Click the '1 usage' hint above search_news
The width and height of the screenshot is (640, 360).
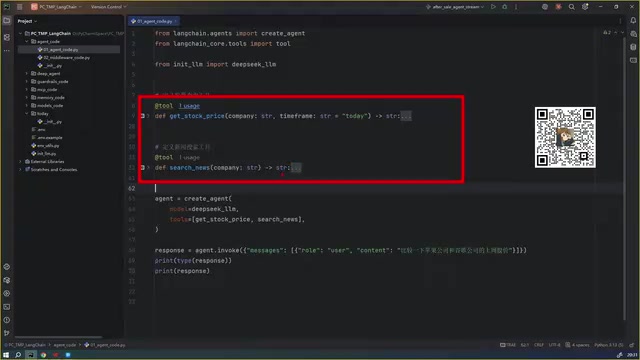coord(189,158)
